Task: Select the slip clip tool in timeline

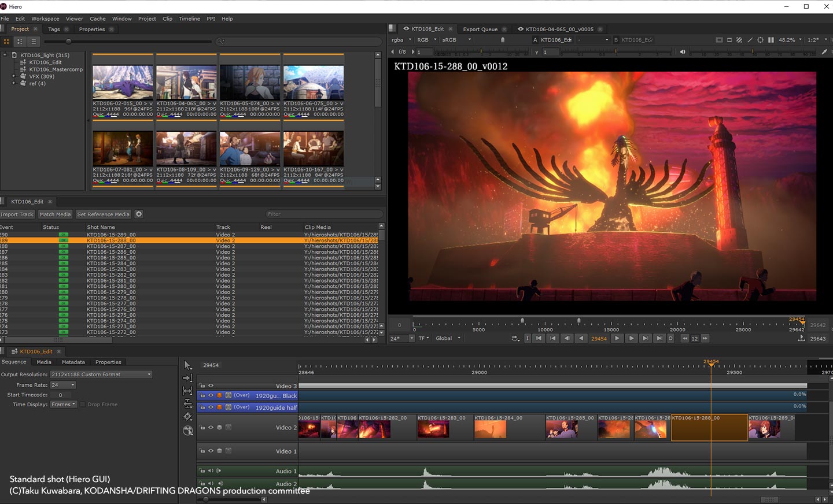Action: pyautogui.click(x=188, y=391)
